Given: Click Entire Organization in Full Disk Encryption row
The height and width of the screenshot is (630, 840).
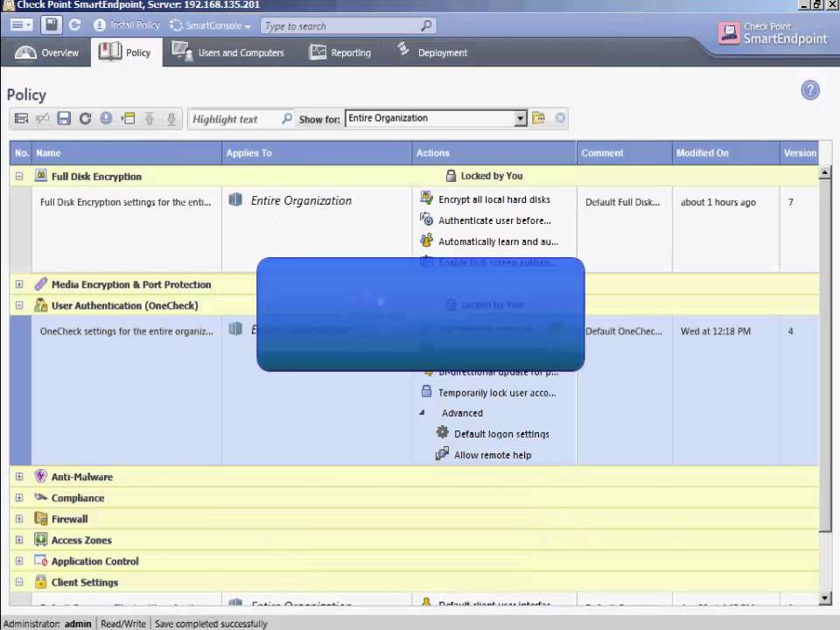Looking at the screenshot, I should coord(301,201).
